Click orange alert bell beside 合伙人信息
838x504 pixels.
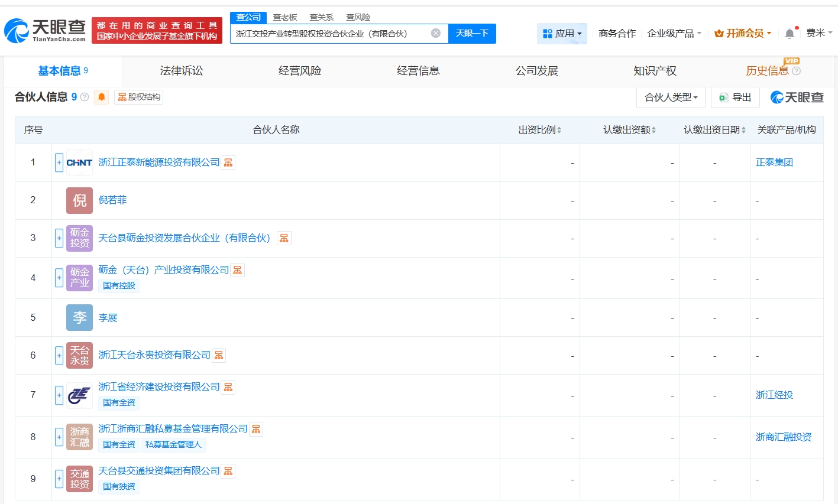click(102, 97)
